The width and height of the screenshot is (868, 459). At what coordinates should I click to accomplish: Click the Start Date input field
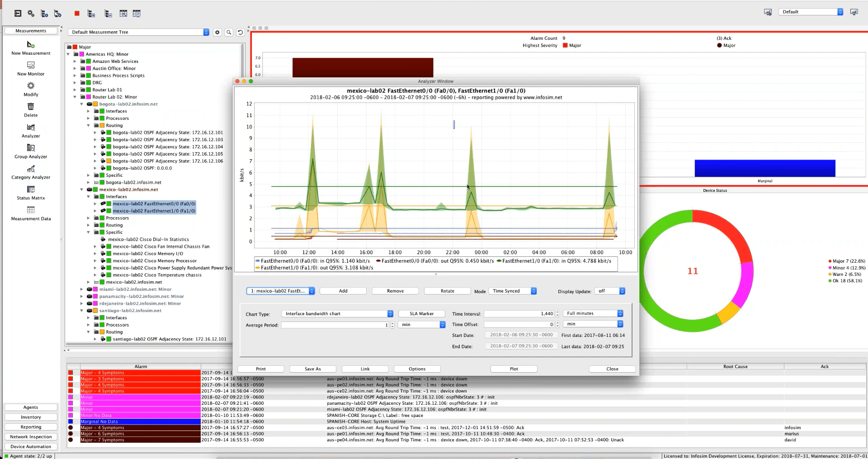click(521, 335)
